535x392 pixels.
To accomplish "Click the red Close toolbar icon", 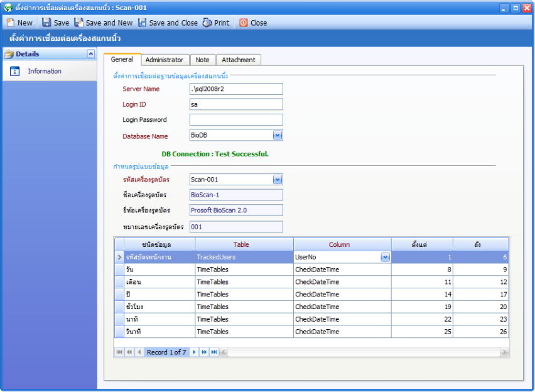I will (x=243, y=23).
